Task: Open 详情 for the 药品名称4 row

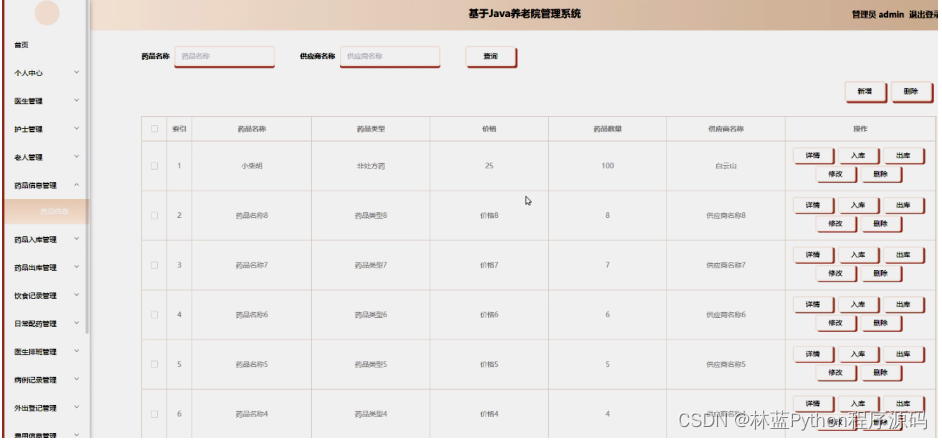Action: point(813,403)
